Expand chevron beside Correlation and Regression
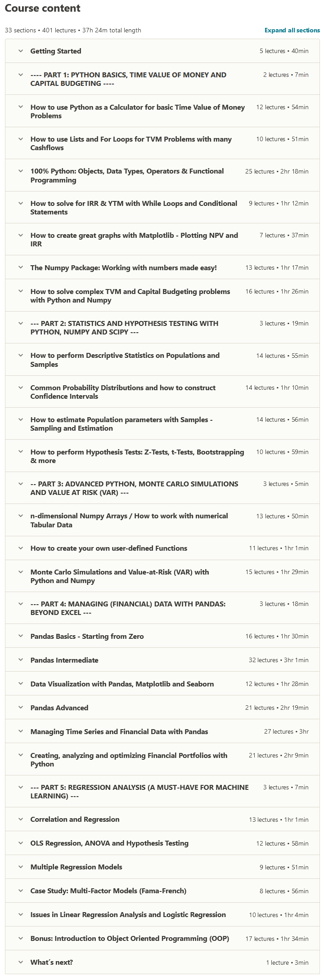The width and height of the screenshot is (324, 980). click(21, 819)
